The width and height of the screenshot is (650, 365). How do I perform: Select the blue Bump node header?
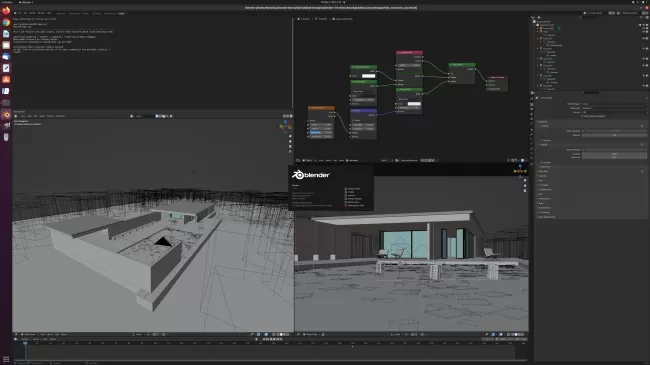(364, 110)
